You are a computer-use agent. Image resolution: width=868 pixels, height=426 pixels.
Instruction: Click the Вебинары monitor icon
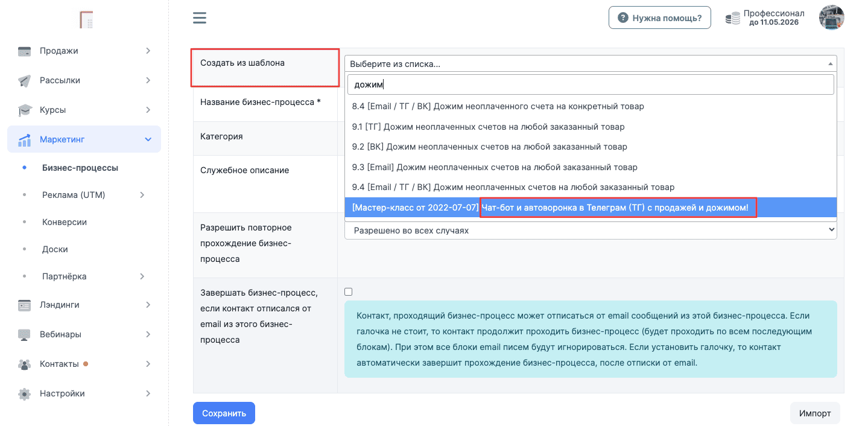coord(24,335)
